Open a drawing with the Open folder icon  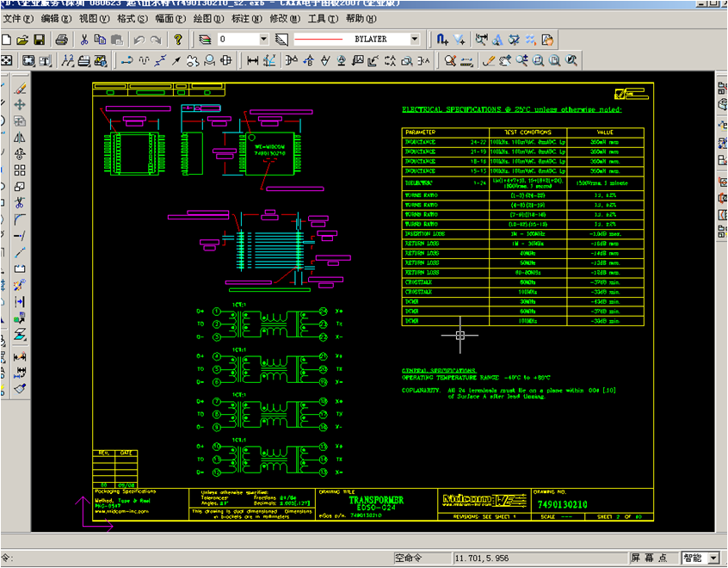click(x=23, y=40)
